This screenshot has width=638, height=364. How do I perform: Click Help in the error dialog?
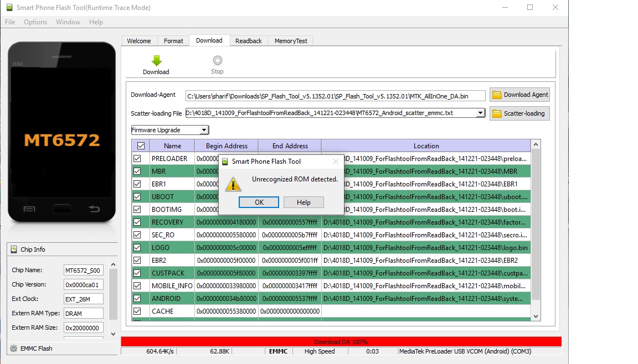(303, 202)
